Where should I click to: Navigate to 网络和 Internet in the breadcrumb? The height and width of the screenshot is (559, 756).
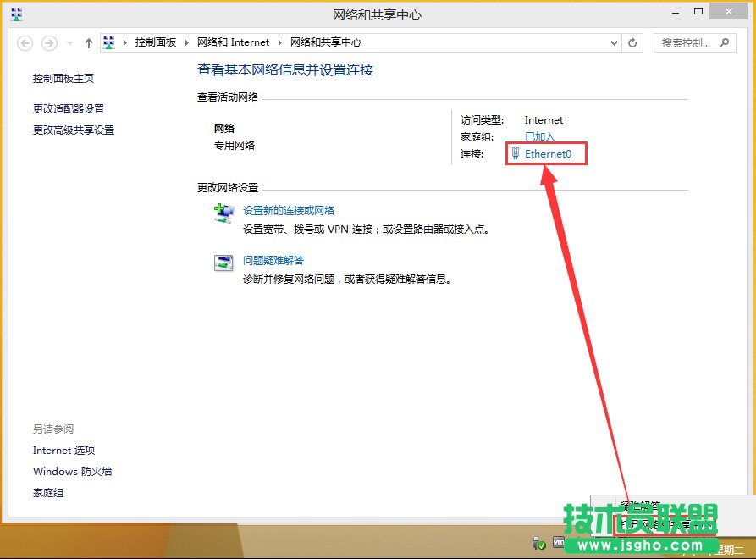233,42
